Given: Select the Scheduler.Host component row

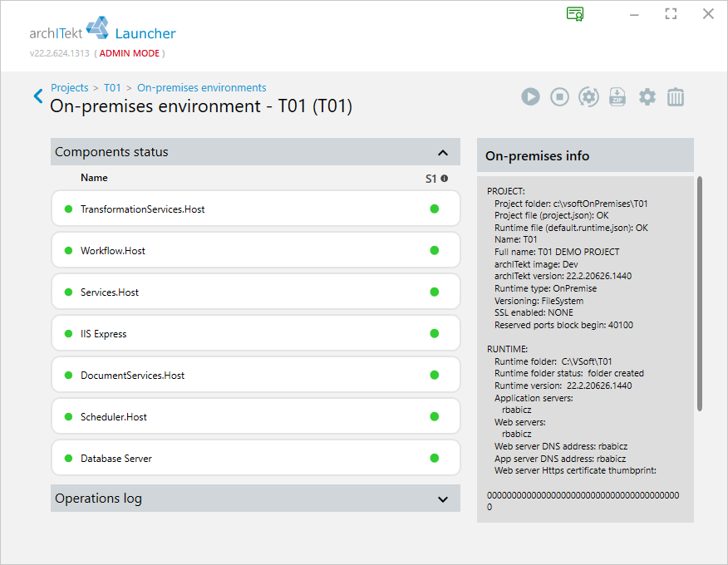Looking at the screenshot, I should click(x=255, y=416).
